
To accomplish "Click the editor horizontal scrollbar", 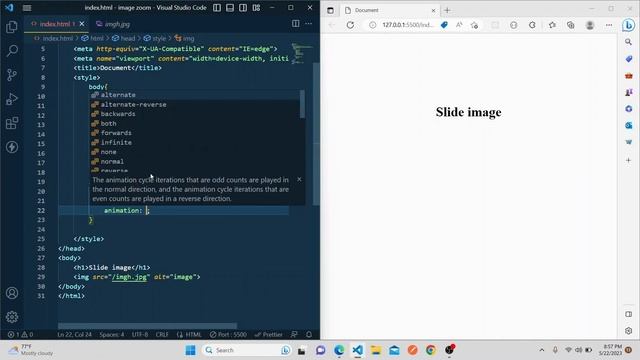I will coord(147,326).
